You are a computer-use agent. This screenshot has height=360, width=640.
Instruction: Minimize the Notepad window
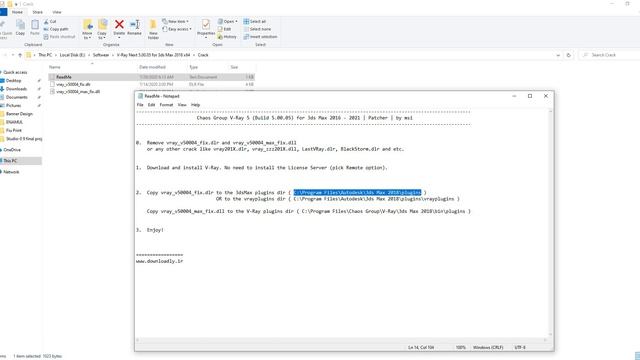pos(514,96)
